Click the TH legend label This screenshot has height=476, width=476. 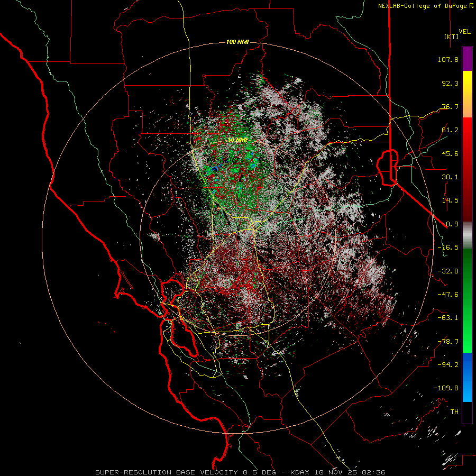pos(454,412)
